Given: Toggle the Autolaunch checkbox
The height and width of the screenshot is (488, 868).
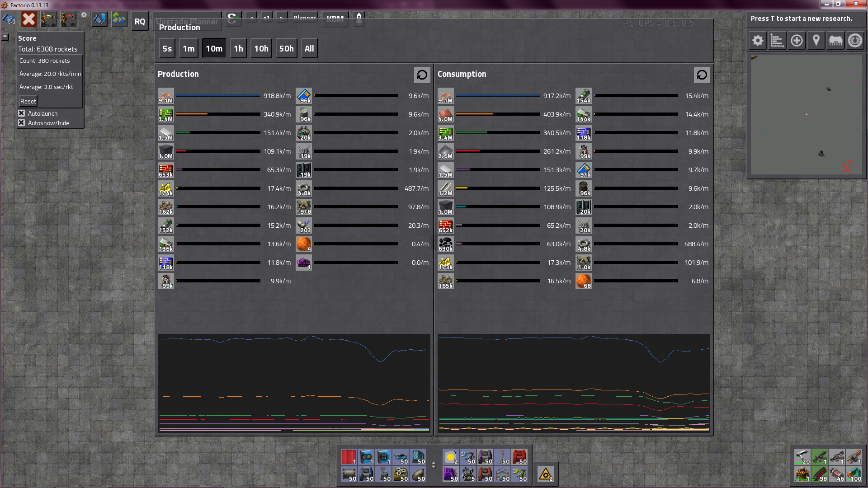Looking at the screenshot, I should (21, 113).
